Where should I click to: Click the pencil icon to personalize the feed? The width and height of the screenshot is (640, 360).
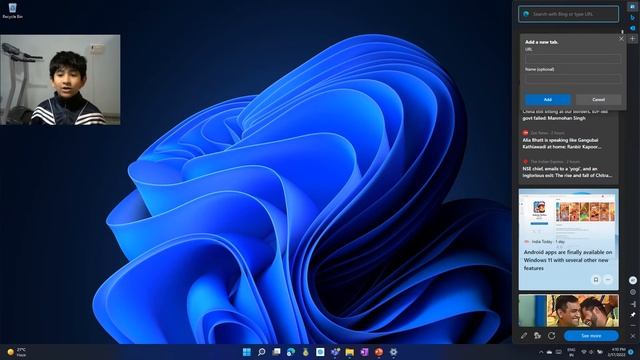524,336
